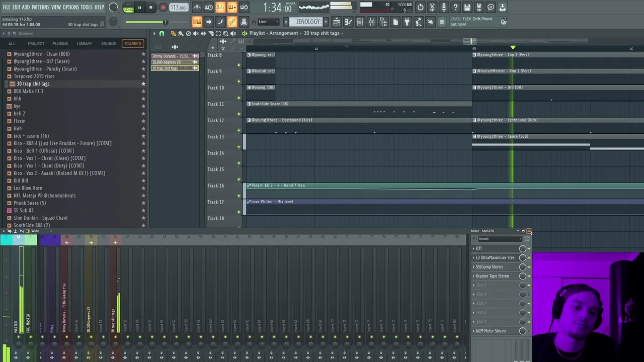This screenshot has width=644, height=362.
Task: Switch to the LIBRARY browser tab
Action: coord(85,44)
